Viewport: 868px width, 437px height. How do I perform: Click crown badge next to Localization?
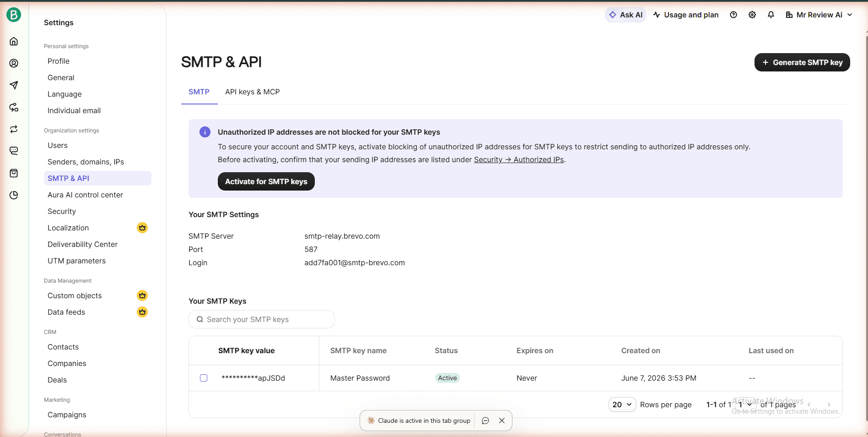[142, 228]
